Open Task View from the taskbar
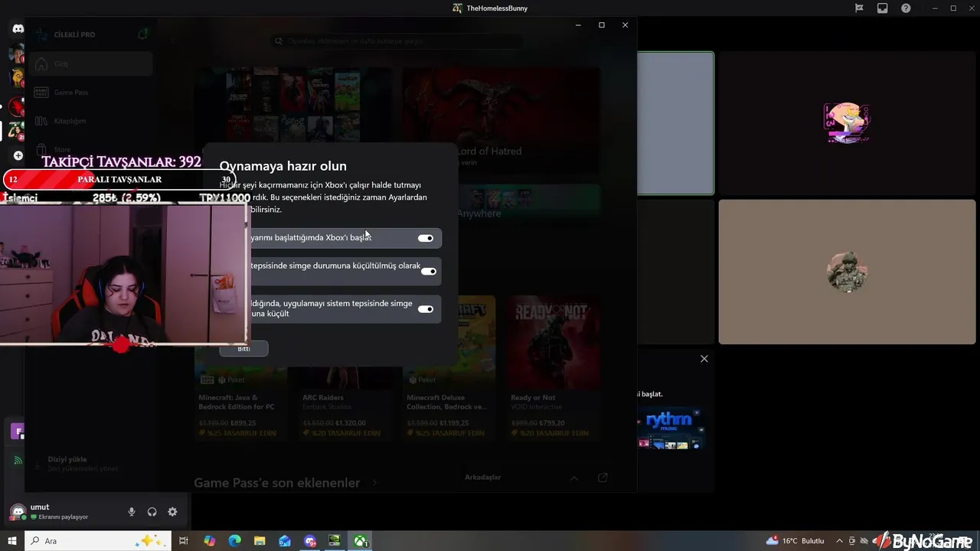The height and width of the screenshot is (551, 980). coord(184,541)
